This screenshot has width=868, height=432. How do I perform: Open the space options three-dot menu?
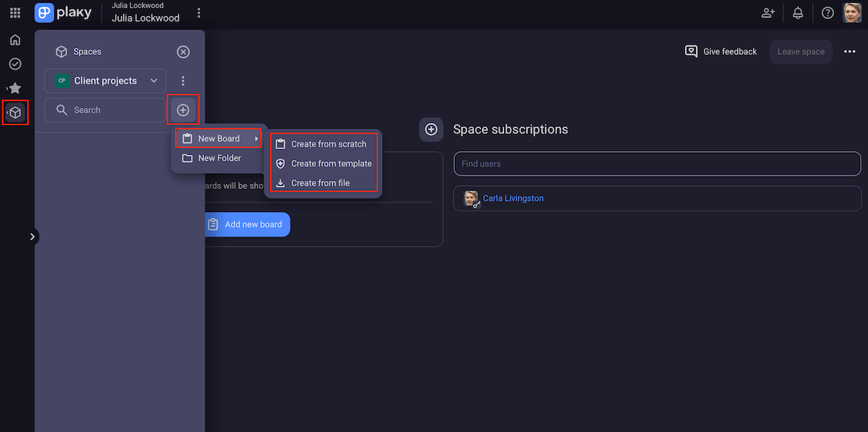tap(183, 81)
